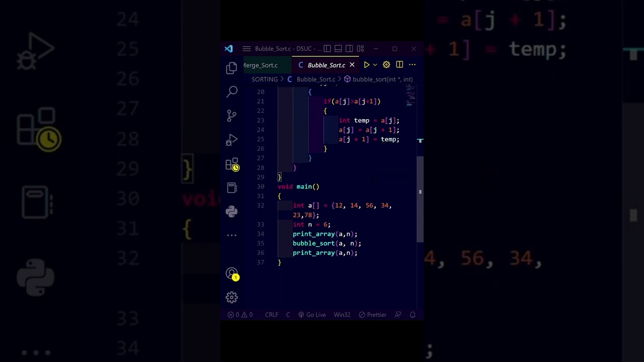Image resolution: width=644 pixels, height=362 pixels.
Task: Show errors and warnings in status bar
Action: click(240, 315)
